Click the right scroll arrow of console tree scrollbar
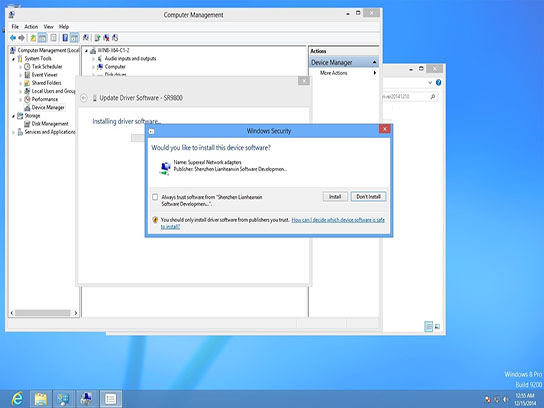This screenshot has height=408, width=544. click(76, 313)
